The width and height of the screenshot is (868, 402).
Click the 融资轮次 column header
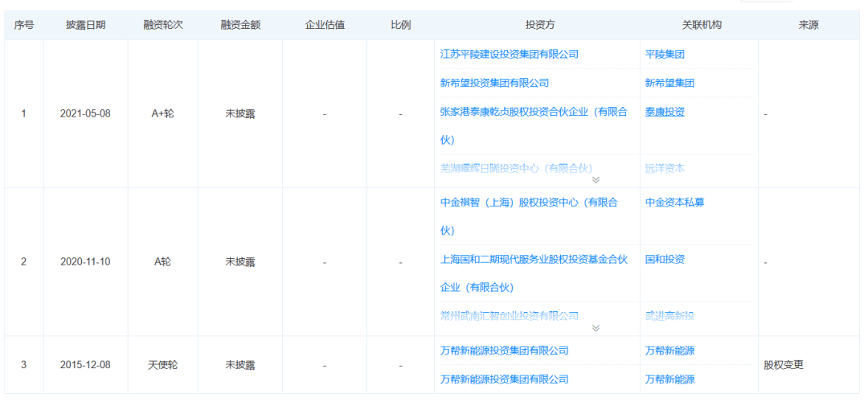click(162, 25)
